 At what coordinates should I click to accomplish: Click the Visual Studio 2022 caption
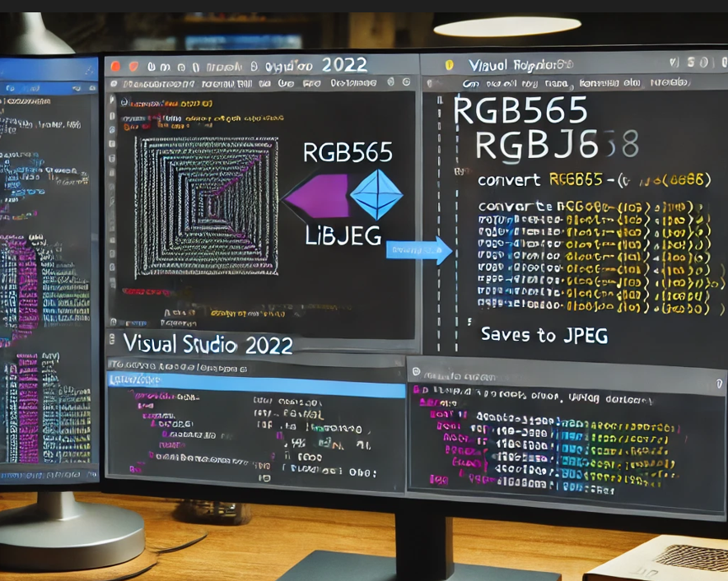pyautogui.click(x=208, y=344)
